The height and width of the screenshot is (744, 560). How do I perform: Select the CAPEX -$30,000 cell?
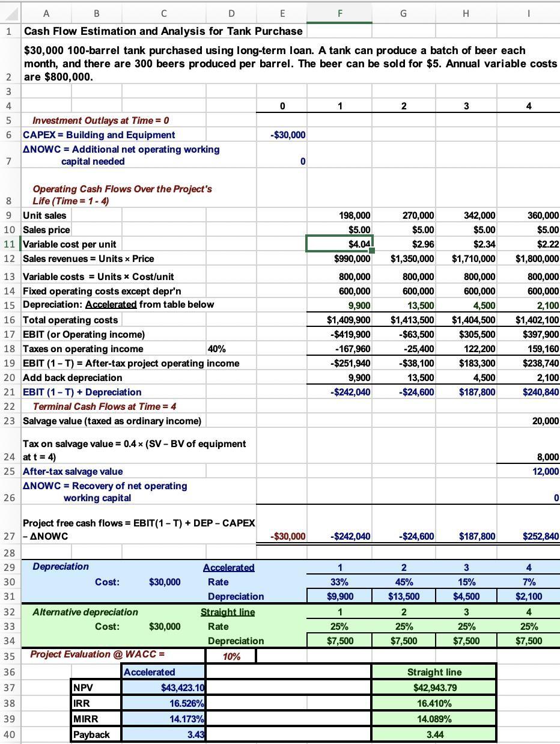(x=282, y=135)
